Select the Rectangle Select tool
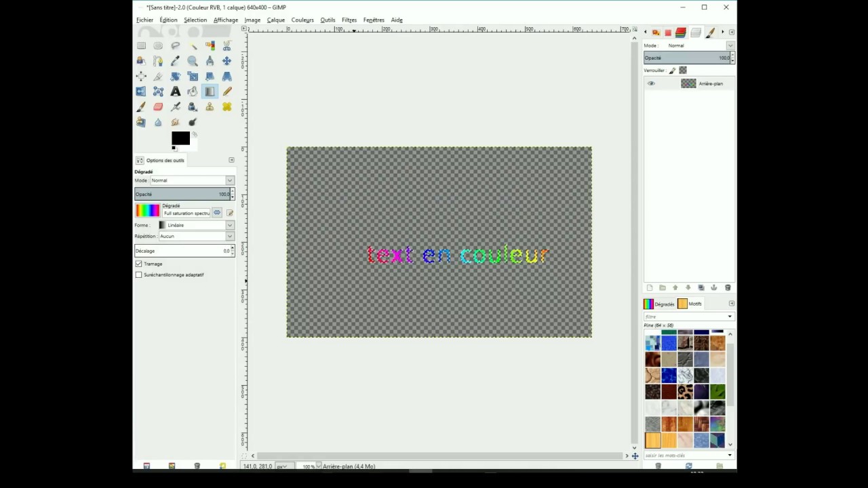 coord(141,45)
